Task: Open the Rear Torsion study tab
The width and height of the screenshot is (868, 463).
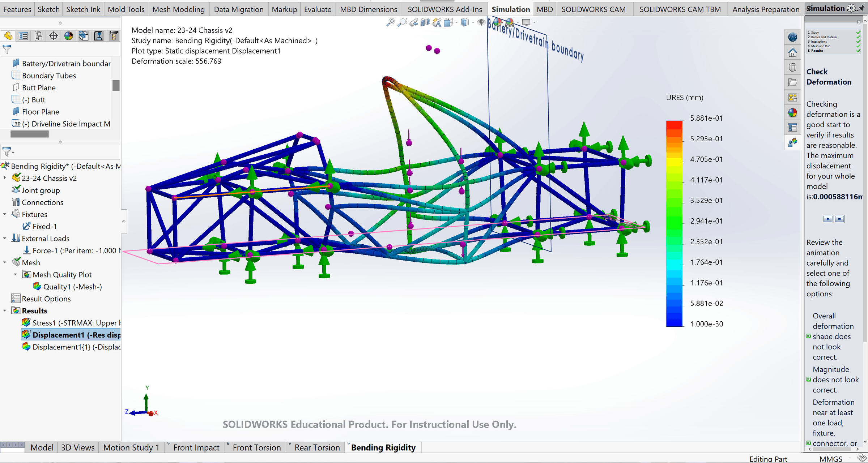Action: pyautogui.click(x=317, y=447)
